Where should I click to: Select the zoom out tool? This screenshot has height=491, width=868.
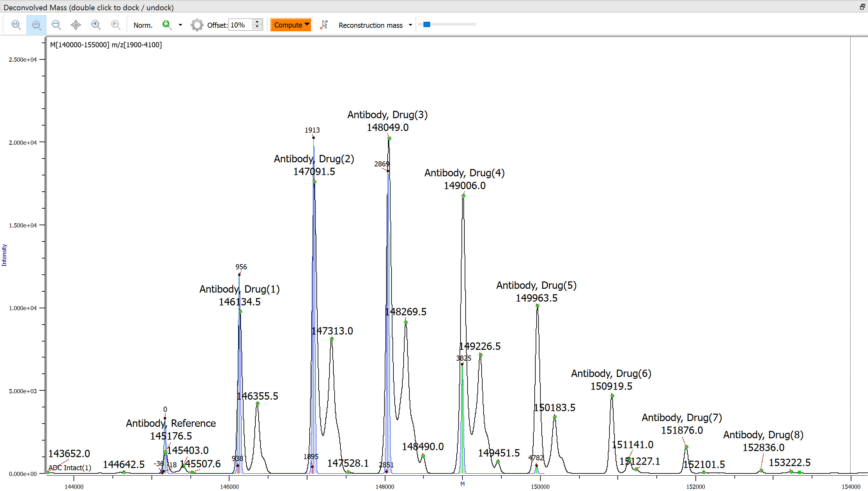pos(56,24)
